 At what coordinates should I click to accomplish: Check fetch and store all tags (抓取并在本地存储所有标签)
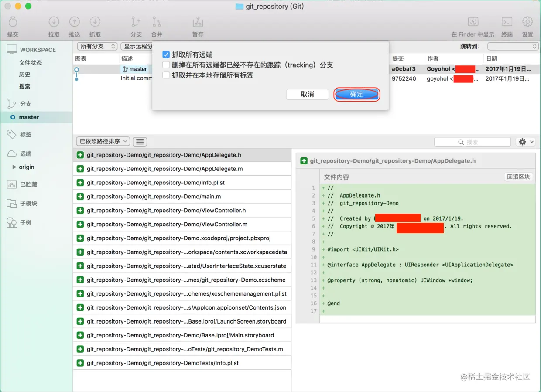coord(166,75)
